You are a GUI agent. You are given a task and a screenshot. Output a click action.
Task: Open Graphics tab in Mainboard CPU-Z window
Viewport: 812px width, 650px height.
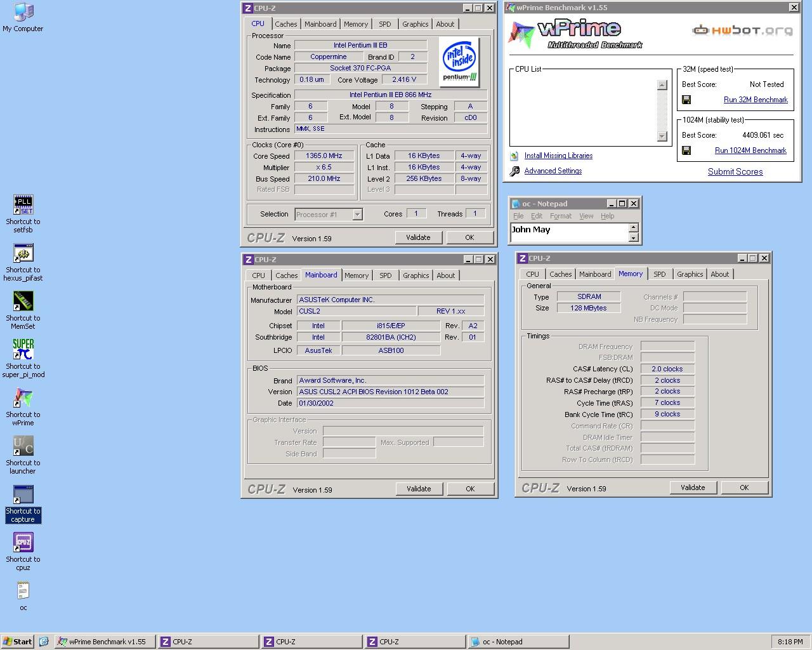[416, 275]
